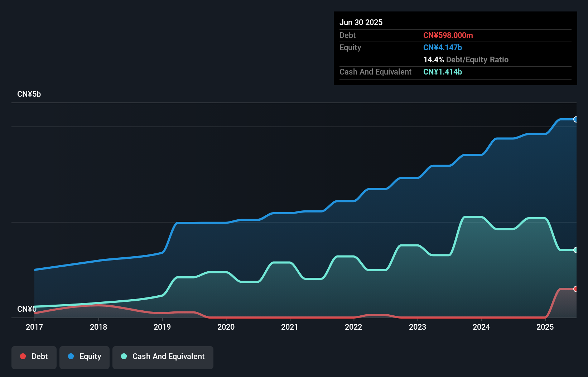The width and height of the screenshot is (588, 377).
Task: Click the CN¥598.000m debt value
Action: click(448, 35)
